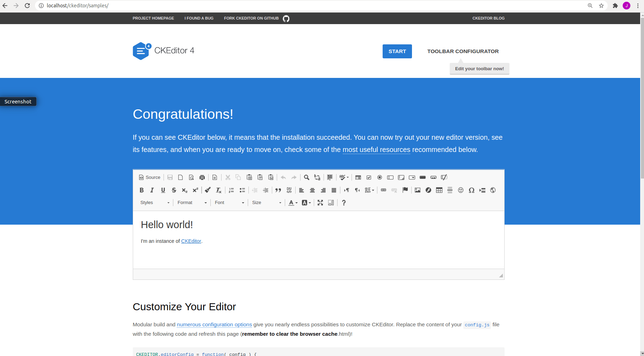The image size is (644, 356).
Task: Click the Anchor flag icon
Action: [x=405, y=190]
